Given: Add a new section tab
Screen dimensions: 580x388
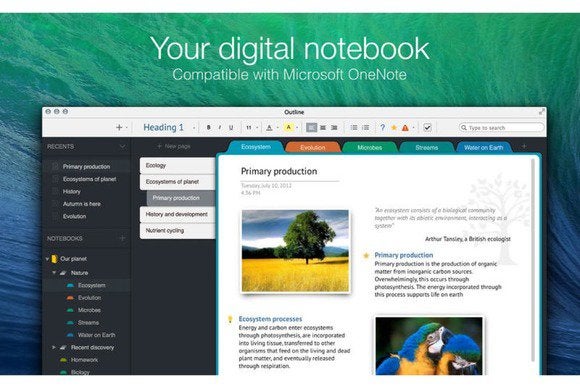Looking at the screenshot, I should [x=524, y=147].
